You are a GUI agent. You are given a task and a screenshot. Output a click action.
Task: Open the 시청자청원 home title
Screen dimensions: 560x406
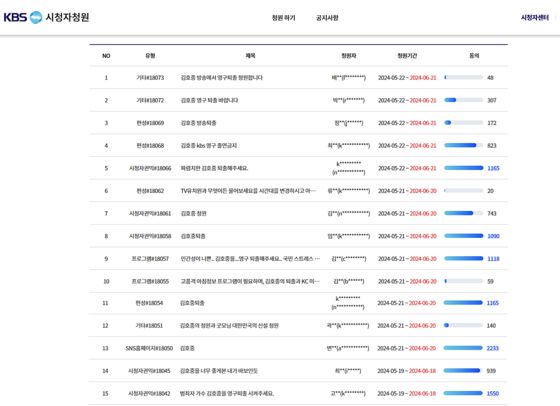click(x=67, y=17)
